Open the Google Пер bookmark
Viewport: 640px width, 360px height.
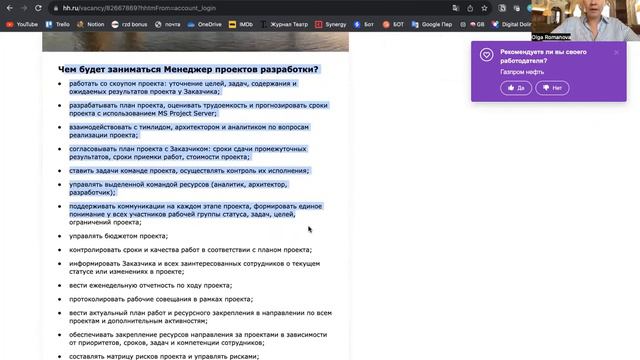[x=432, y=24]
